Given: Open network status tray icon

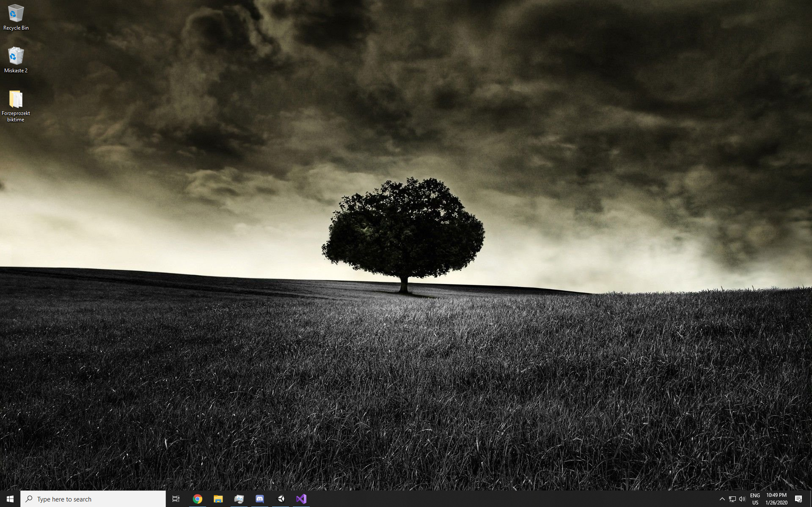Looking at the screenshot, I should 732,499.
